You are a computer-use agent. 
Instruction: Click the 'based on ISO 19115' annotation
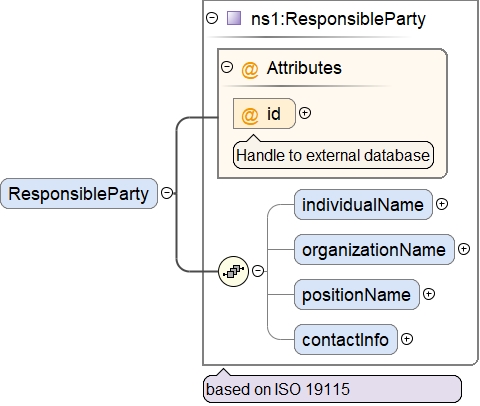[x=332, y=389]
